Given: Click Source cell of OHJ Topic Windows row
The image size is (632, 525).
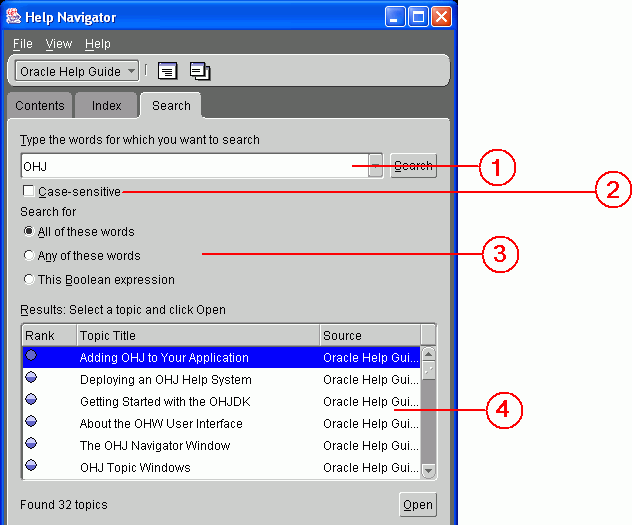Looking at the screenshot, I should [x=370, y=467].
